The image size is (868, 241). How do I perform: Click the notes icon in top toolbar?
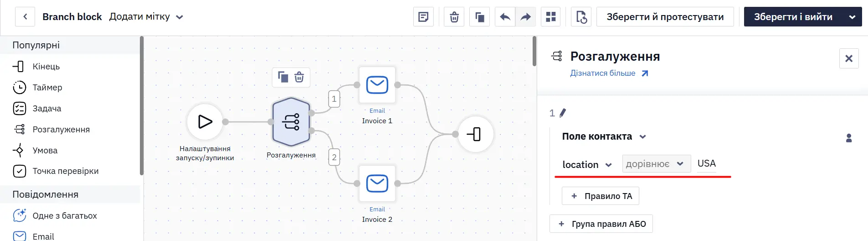423,17
